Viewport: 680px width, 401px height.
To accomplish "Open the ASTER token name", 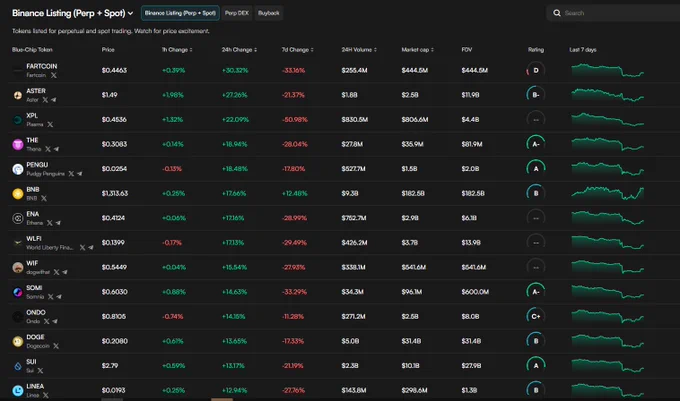I will pyautogui.click(x=36, y=91).
